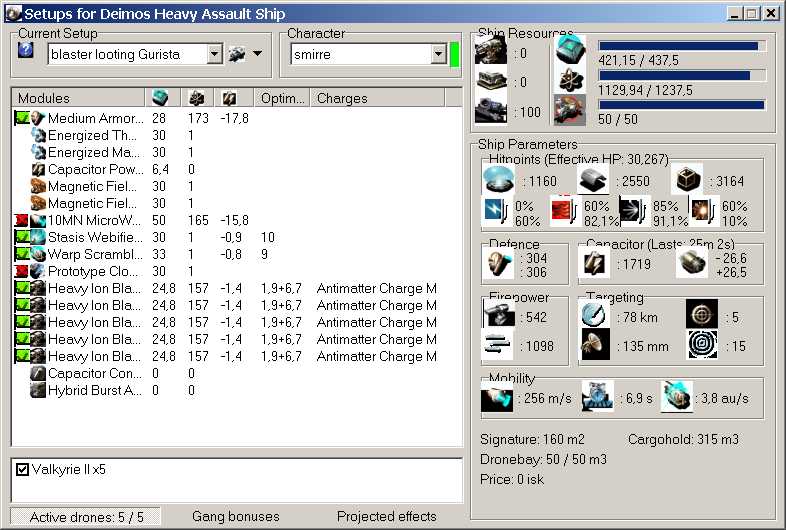This screenshot has height=530, width=786.
Task: Click the Active drones: 5 / 5 button
Action: 86,517
